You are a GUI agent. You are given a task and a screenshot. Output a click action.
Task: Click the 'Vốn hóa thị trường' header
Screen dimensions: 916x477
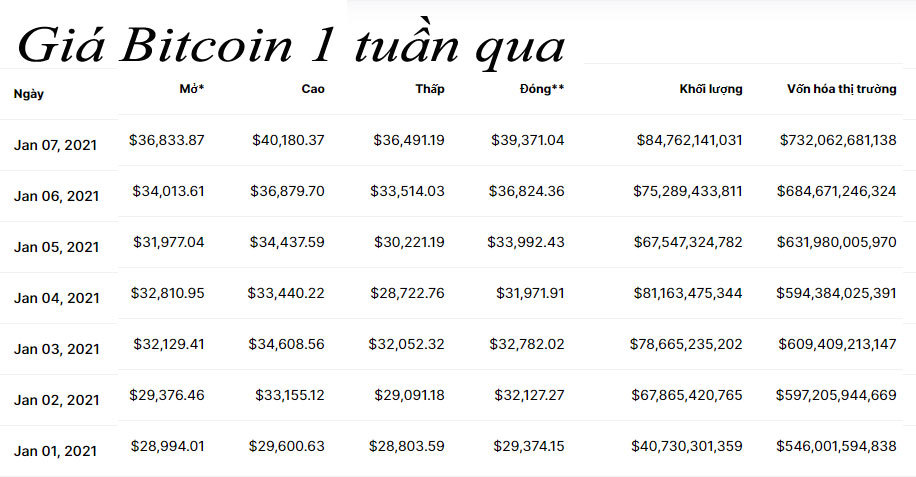pyautogui.click(x=841, y=89)
